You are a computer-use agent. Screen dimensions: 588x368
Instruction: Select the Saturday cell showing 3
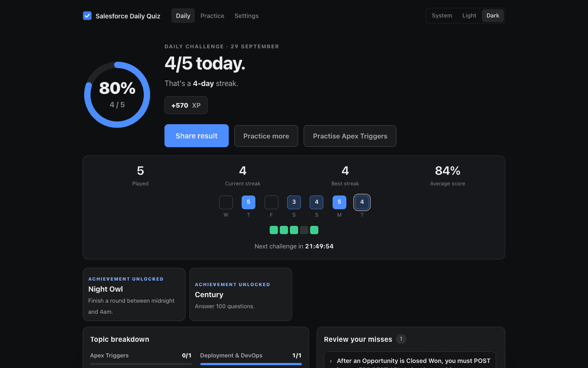click(x=294, y=202)
